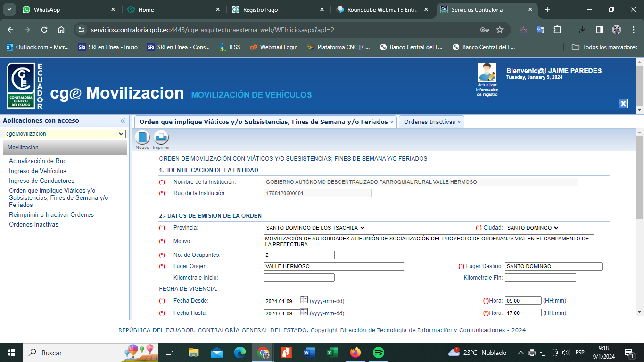The image size is (644, 362).
Task: Open the Fecha Desde calendar picker
Action: coord(304,300)
